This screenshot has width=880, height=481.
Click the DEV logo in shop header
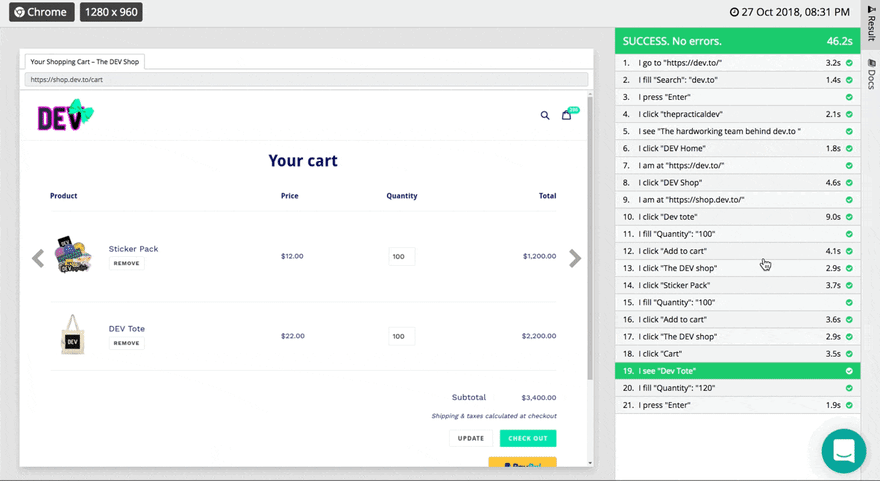pos(65,115)
